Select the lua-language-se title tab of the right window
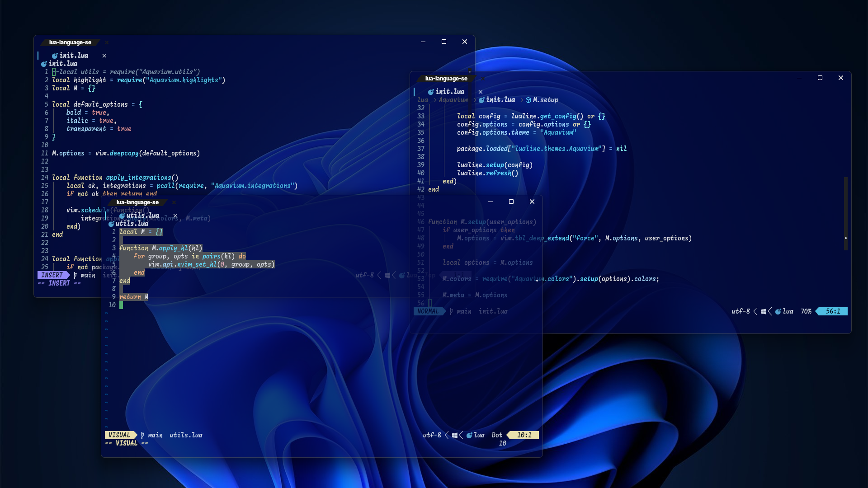Image resolution: width=868 pixels, height=488 pixels. tap(446, 79)
